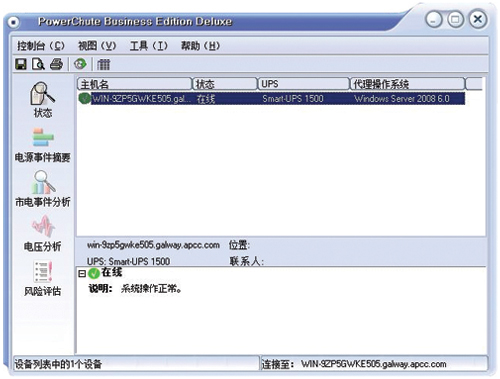
Task: Click the 连接至: WIN-9ZP5GWKE505.galway.apcc.com status bar entry
Action: (x=354, y=364)
